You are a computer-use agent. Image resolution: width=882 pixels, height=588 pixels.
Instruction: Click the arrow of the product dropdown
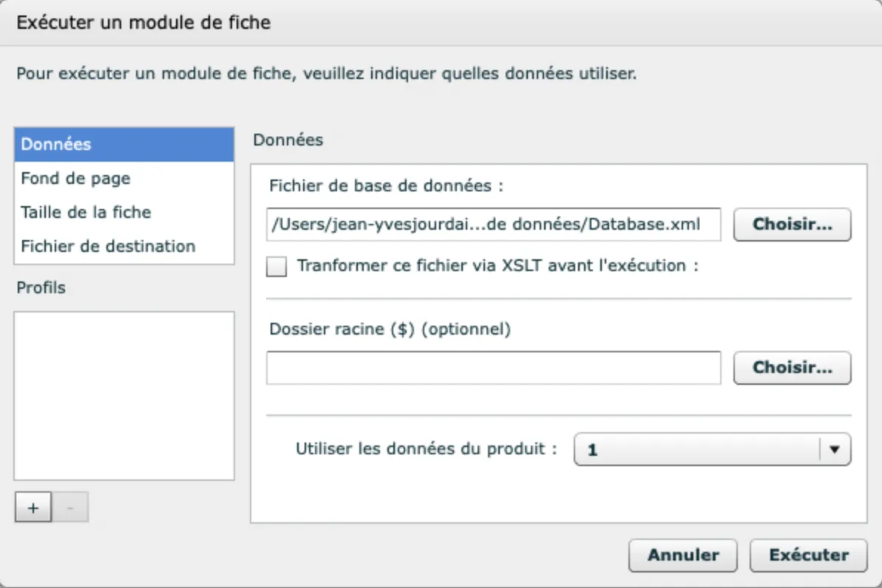(x=835, y=449)
